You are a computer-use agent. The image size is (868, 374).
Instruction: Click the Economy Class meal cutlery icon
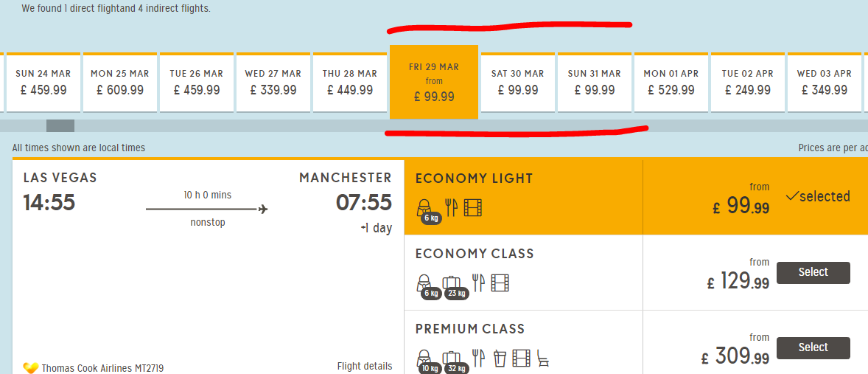pyautogui.click(x=479, y=283)
